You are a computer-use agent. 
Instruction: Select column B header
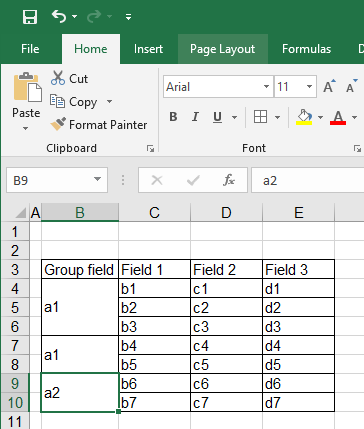click(80, 213)
